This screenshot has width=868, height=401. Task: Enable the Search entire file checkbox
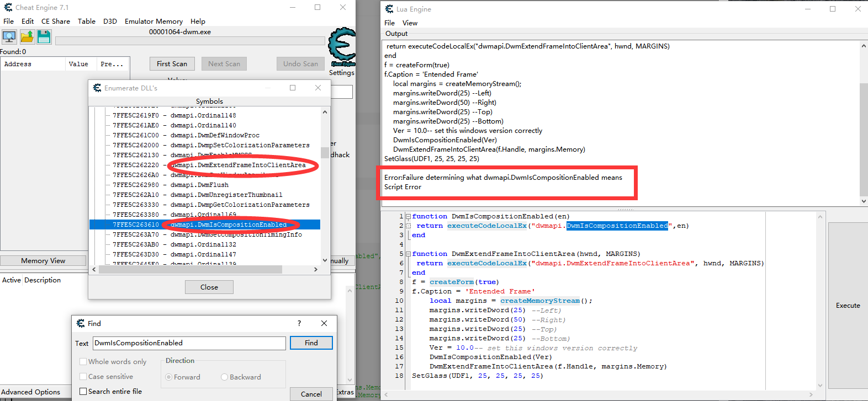point(83,391)
